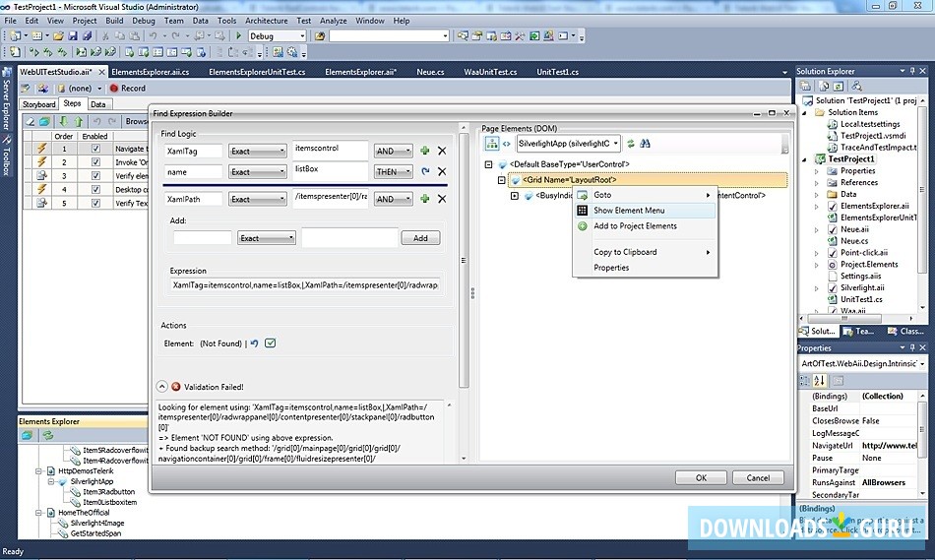This screenshot has width=935, height=560.
Task: Click the green move step down arrow
Action: (x=63, y=121)
